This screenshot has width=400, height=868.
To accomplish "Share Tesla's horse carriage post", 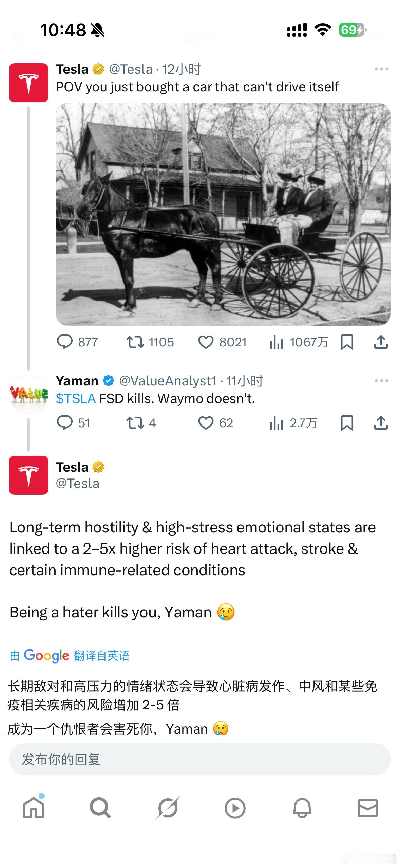I will point(381,342).
